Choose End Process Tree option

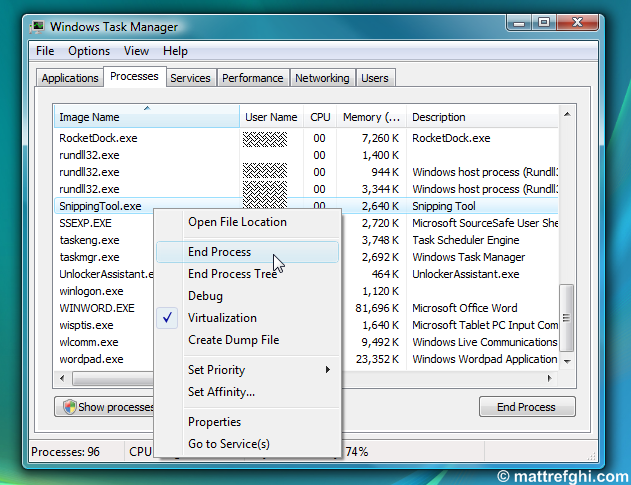coord(247,274)
